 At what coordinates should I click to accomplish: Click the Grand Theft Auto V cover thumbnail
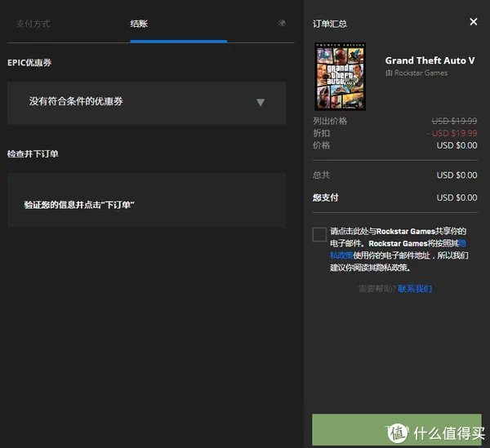coord(340,77)
